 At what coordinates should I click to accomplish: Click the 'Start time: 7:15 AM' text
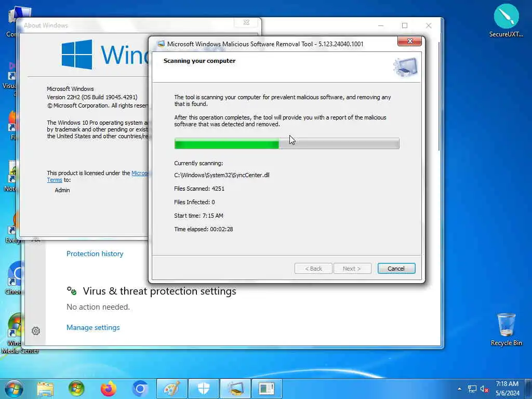coord(198,216)
